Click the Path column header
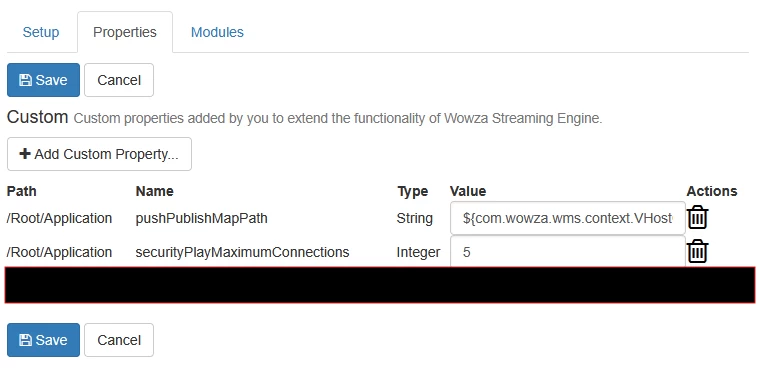Screen dimensions: 759x386 (22, 191)
